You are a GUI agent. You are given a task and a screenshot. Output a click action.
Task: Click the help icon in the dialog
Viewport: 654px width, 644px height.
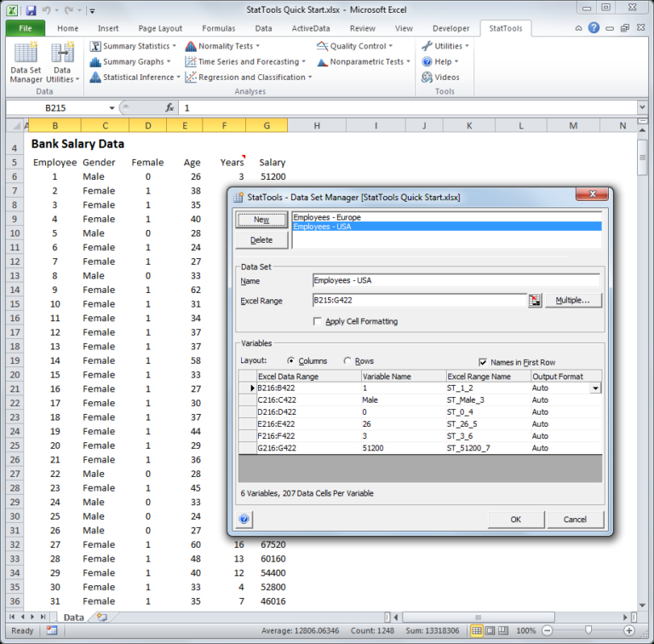point(244,519)
